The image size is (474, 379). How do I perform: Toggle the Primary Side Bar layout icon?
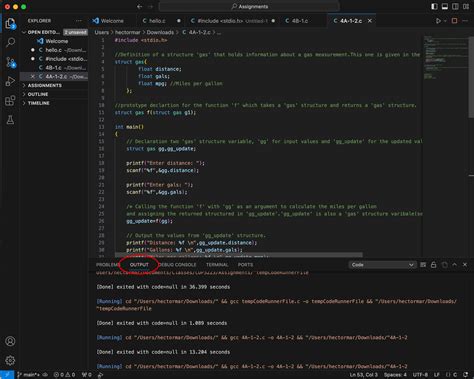(434, 6)
